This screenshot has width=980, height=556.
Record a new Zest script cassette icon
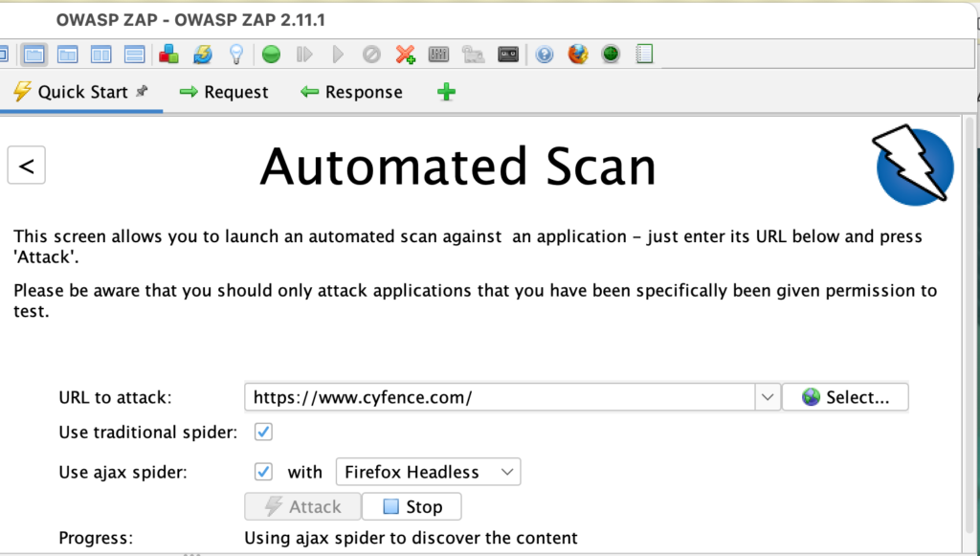click(x=508, y=55)
